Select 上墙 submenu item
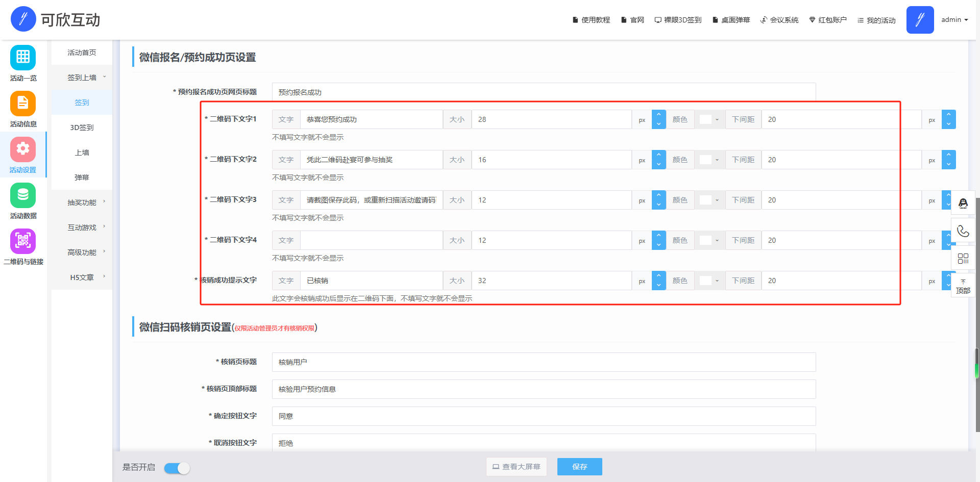 pos(82,153)
